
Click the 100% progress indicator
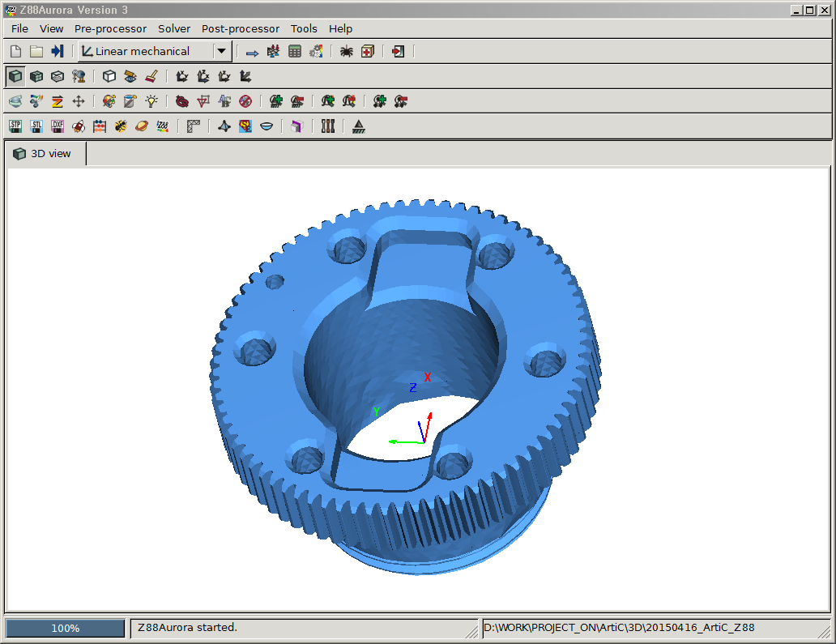[x=64, y=627]
